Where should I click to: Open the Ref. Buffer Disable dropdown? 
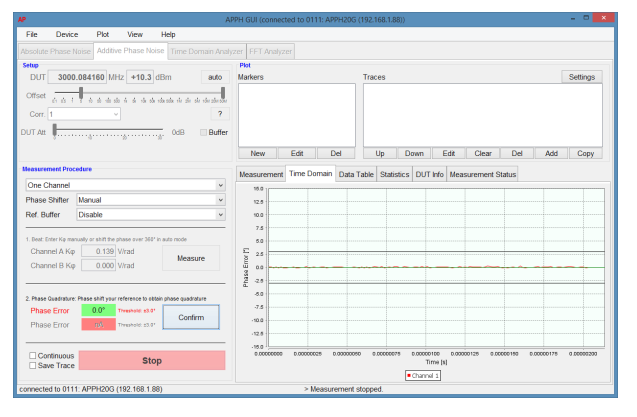[x=151, y=214]
